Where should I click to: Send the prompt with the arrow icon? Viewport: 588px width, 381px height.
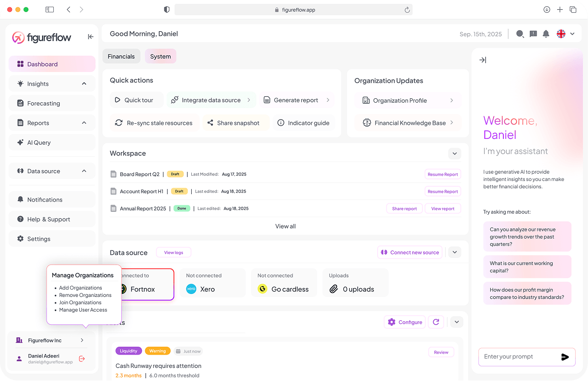[565, 357]
